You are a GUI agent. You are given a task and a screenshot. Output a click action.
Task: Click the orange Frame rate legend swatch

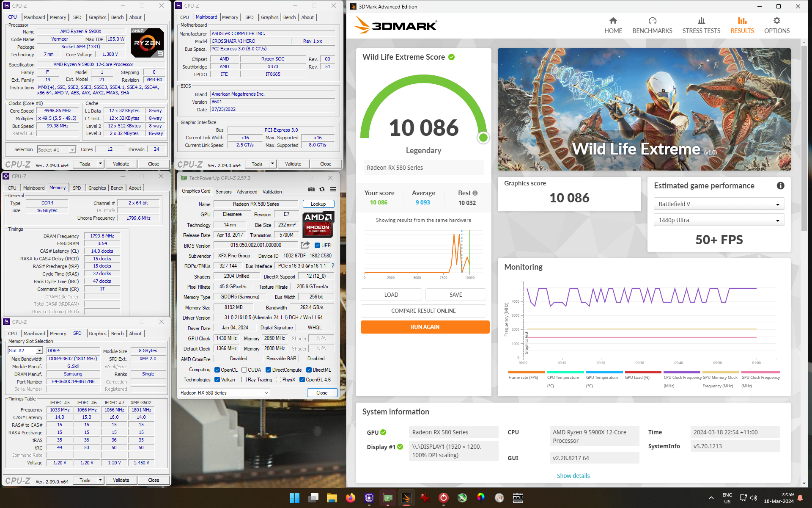[x=526, y=373]
